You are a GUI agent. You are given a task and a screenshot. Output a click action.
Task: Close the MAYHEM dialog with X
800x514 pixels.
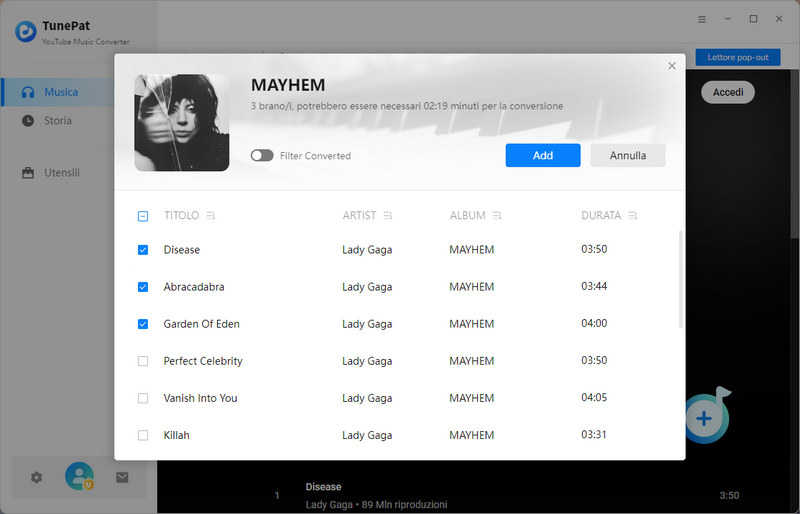pos(672,66)
